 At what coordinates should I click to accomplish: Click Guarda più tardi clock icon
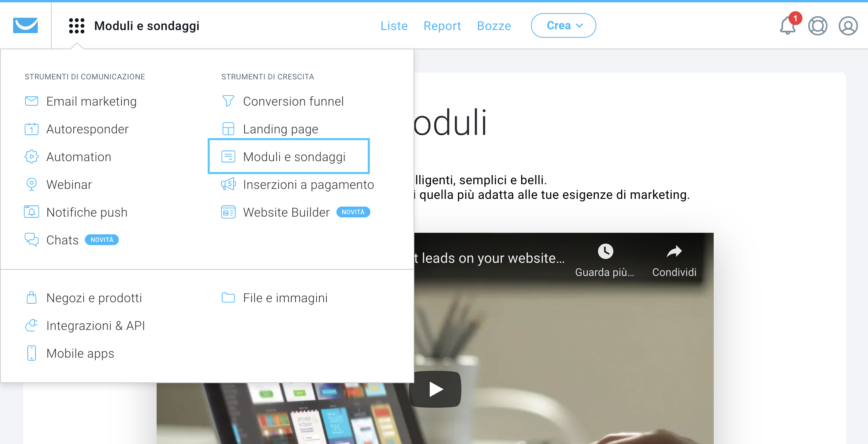click(605, 251)
